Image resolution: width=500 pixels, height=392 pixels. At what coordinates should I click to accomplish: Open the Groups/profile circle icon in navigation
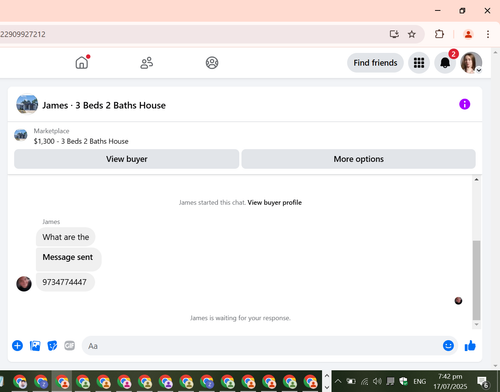(212, 63)
